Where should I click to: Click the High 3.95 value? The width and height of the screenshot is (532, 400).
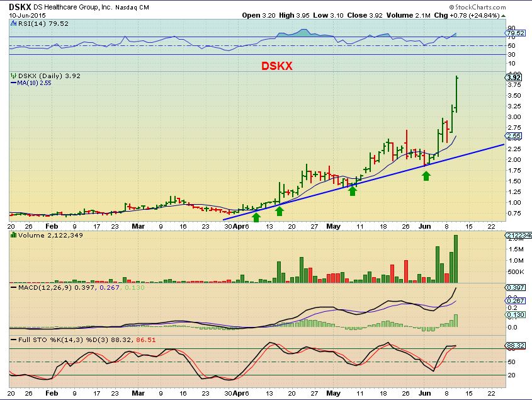click(x=294, y=15)
